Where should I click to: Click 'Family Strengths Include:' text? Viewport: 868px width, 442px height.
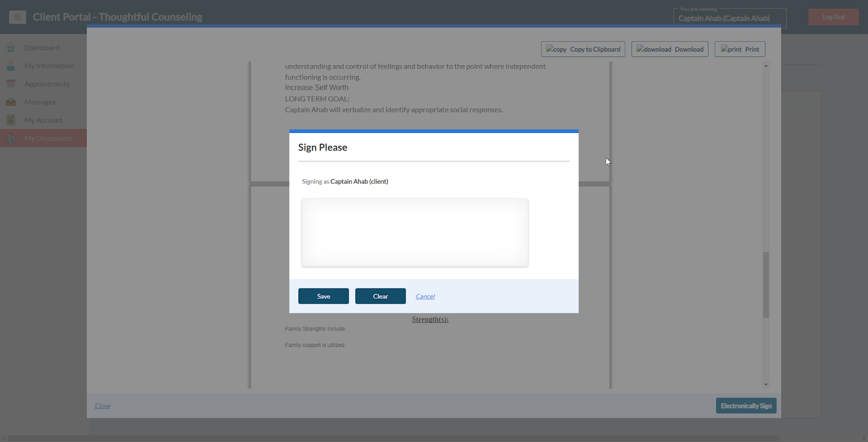316,329
